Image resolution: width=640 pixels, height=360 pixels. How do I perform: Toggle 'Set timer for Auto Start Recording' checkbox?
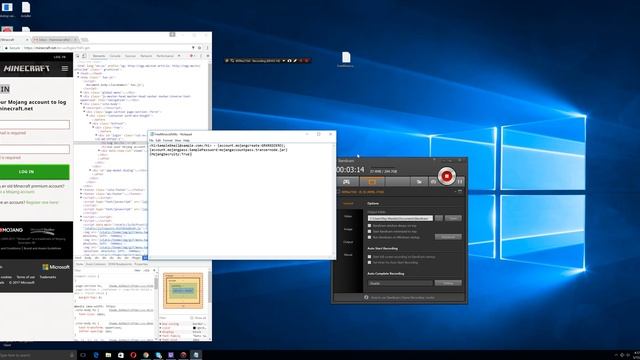click(370, 262)
